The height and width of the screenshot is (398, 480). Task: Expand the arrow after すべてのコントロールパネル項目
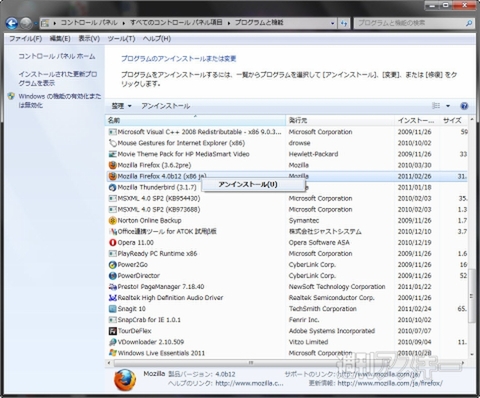pos(229,23)
